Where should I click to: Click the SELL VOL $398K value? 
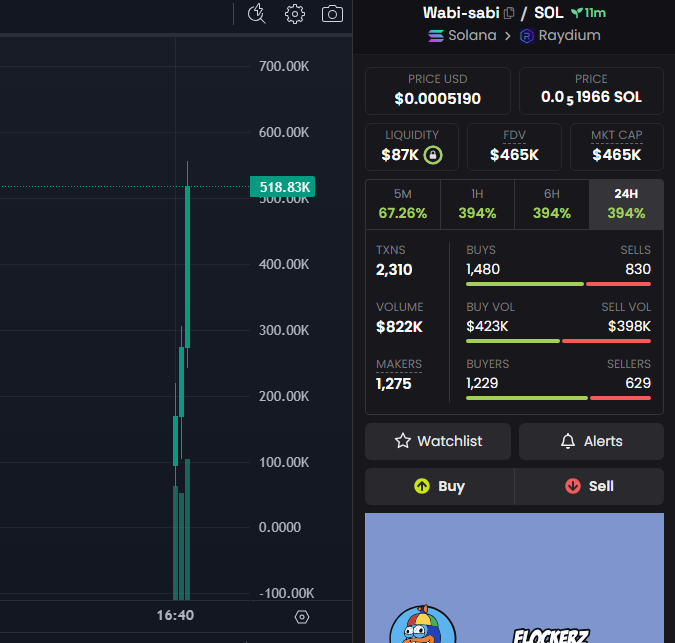click(629, 326)
